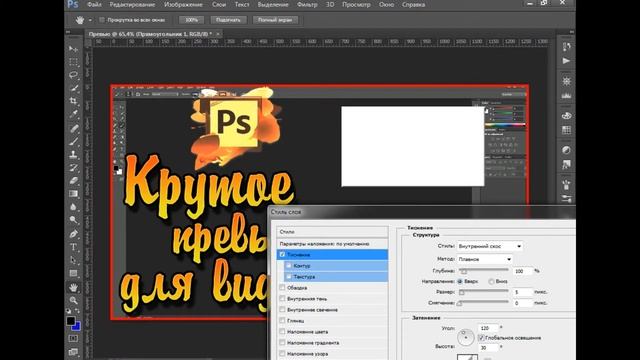Select Стили row in Layer Style list
Screen dimensions: 640x360
tap(332, 232)
